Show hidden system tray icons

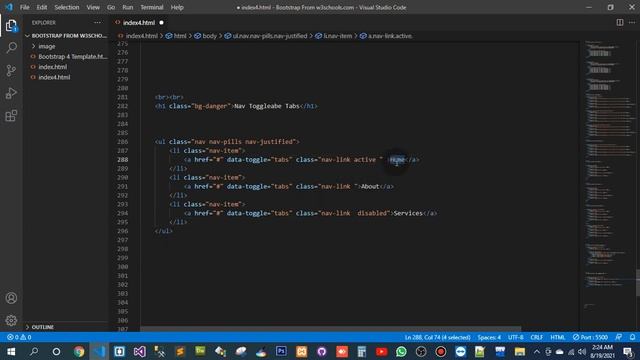[x=537, y=351]
